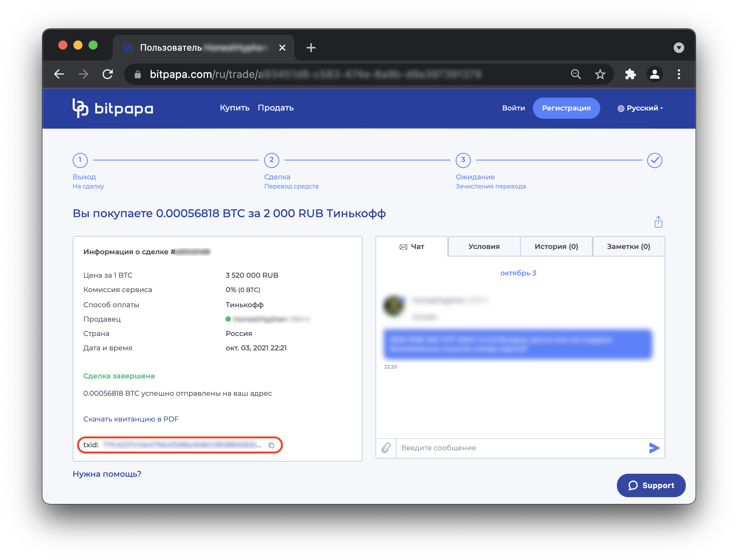Click the green macOS fullscreen window button

click(93, 45)
